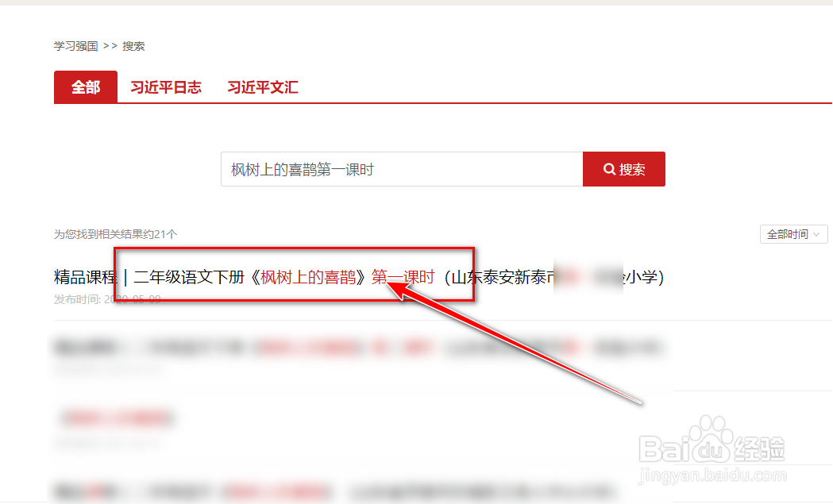
Task: Go to 学习强国 breadcrumb link
Action: 76,46
